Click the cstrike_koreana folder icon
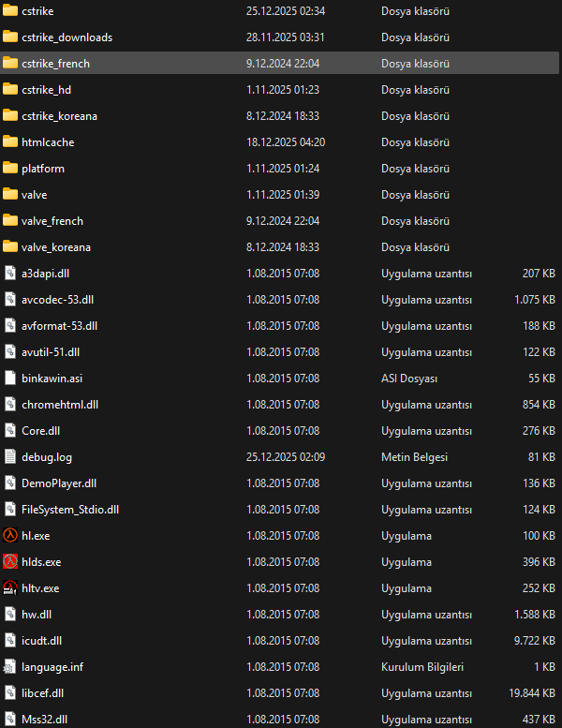Image resolution: width=562 pixels, height=728 pixels. 10,115
